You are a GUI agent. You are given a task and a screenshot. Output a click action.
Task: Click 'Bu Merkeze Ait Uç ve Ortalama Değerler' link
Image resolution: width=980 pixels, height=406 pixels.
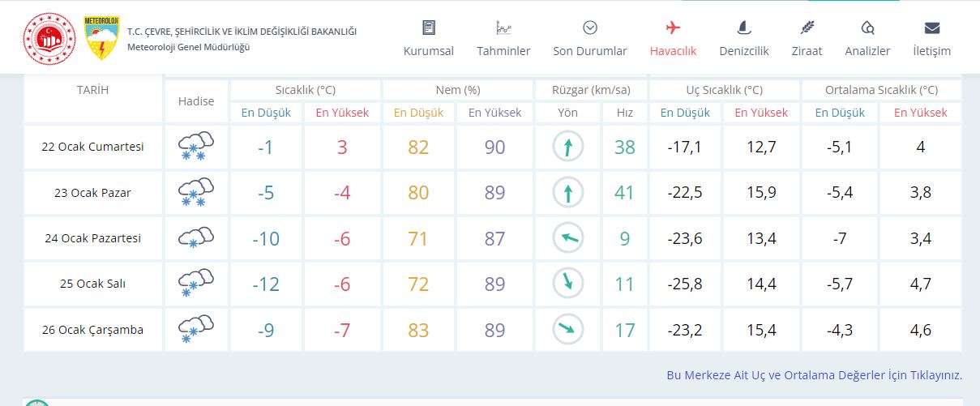point(814,375)
